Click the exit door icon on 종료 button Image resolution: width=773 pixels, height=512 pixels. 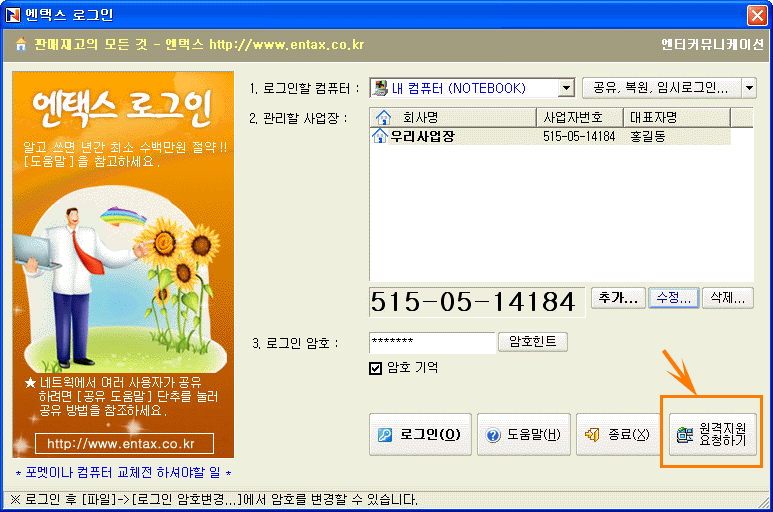(592, 435)
